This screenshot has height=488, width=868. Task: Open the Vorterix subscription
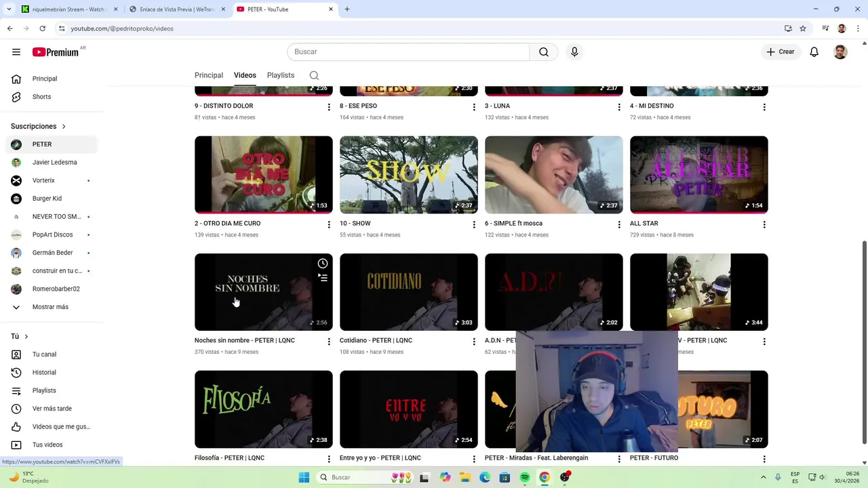click(50, 180)
